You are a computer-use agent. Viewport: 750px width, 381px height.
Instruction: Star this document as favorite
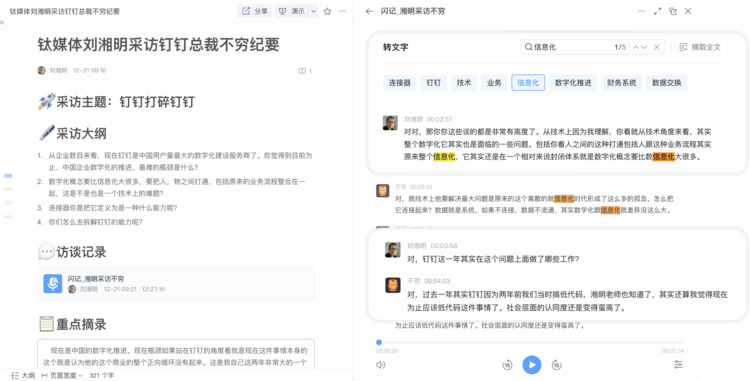click(327, 11)
